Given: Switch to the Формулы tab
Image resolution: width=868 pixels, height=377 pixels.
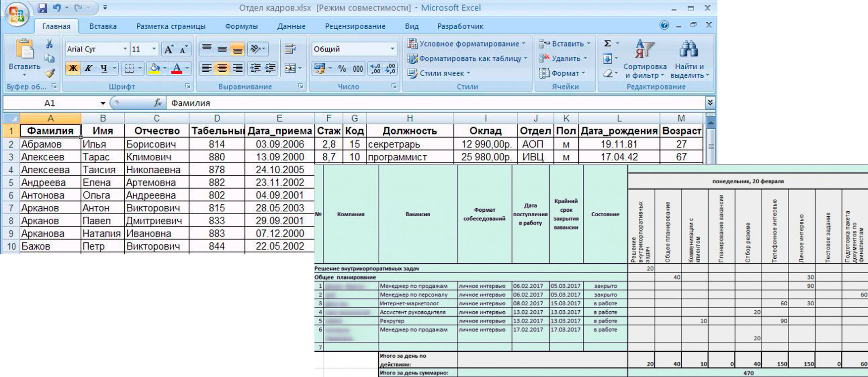Looking at the screenshot, I should coord(241,26).
